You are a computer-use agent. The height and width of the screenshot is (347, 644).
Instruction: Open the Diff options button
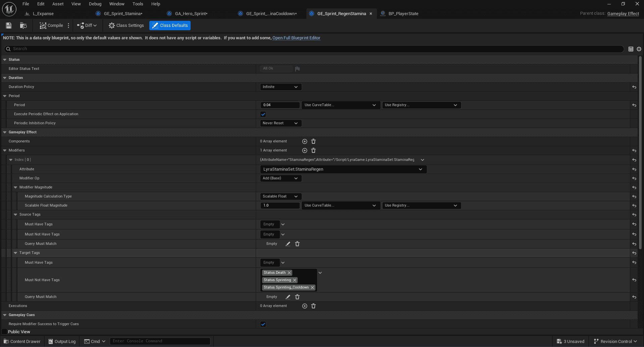point(87,26)
